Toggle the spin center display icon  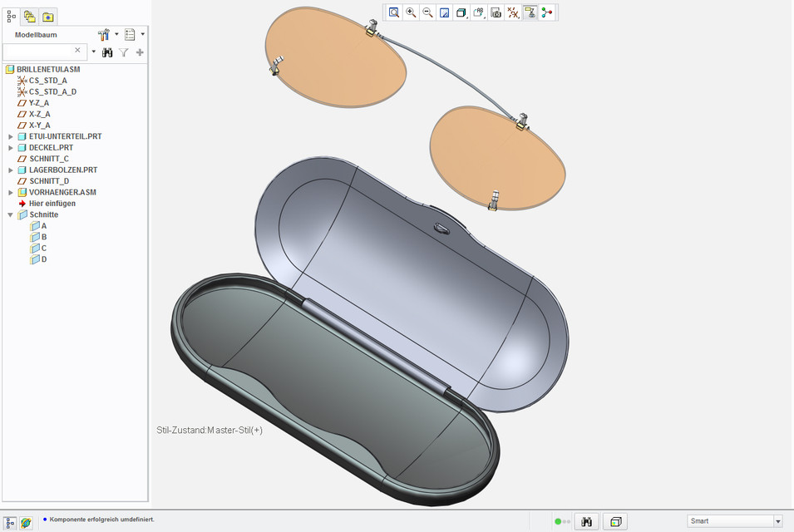[546, 12]
